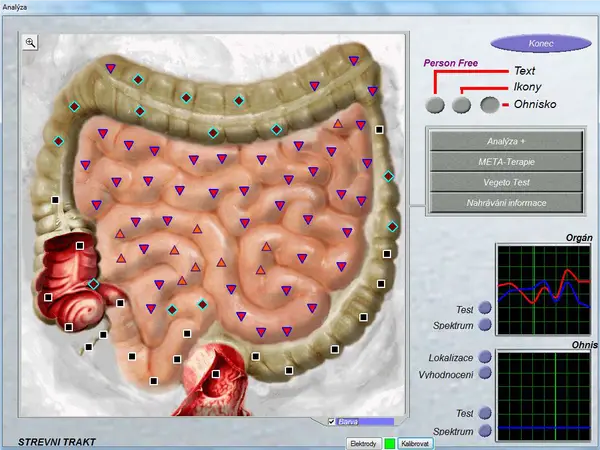Toggle the Text display round button
Screen dimensions: 600x450
point(435,104)
